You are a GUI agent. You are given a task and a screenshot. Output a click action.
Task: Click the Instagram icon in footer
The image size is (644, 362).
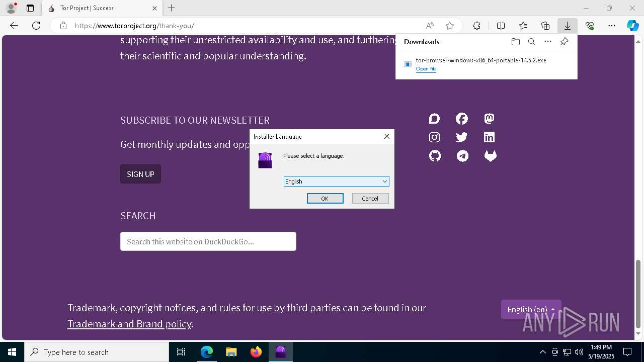point(435,137)
